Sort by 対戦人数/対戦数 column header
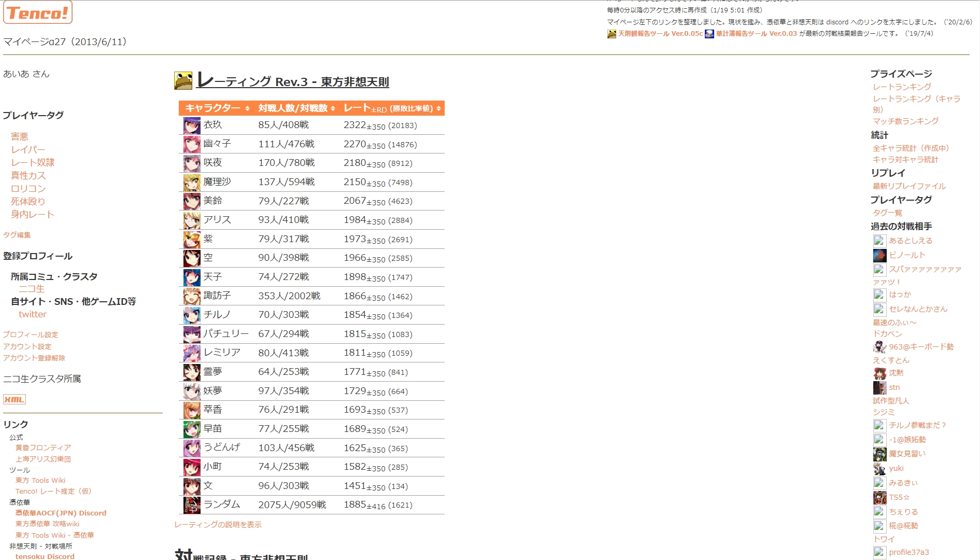This screenshot has width=980, height=560. [x=296, y=108]
